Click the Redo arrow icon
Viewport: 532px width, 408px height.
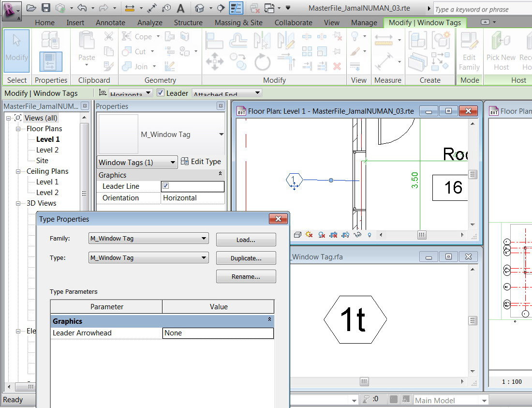point(103,8)
